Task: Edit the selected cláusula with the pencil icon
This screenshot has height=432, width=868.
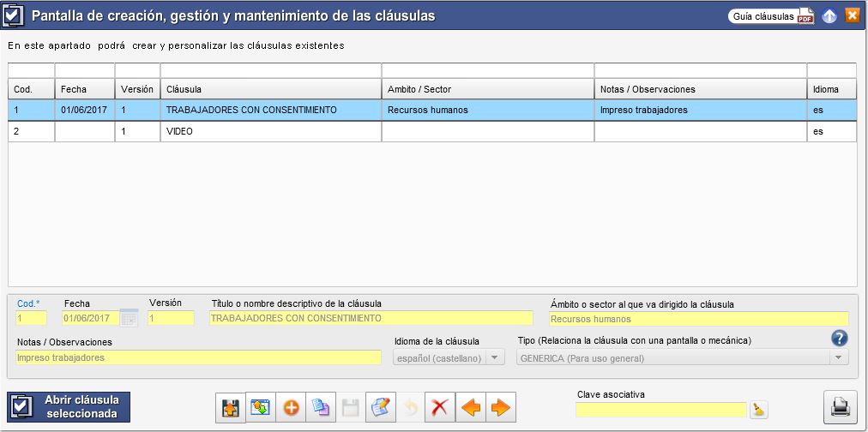Action: pyautogui.click(x=380, y=408)
